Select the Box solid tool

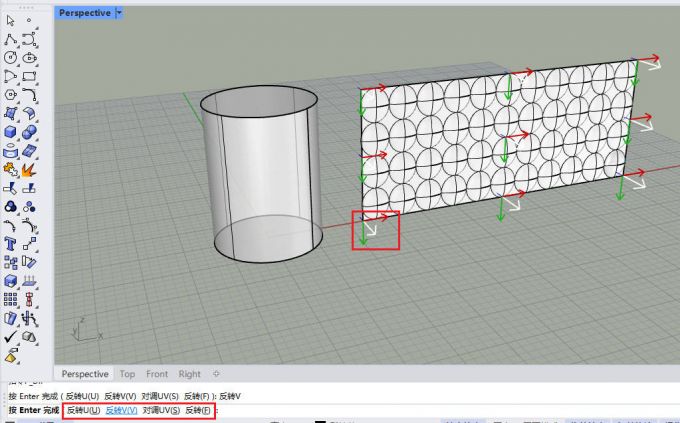10,132
